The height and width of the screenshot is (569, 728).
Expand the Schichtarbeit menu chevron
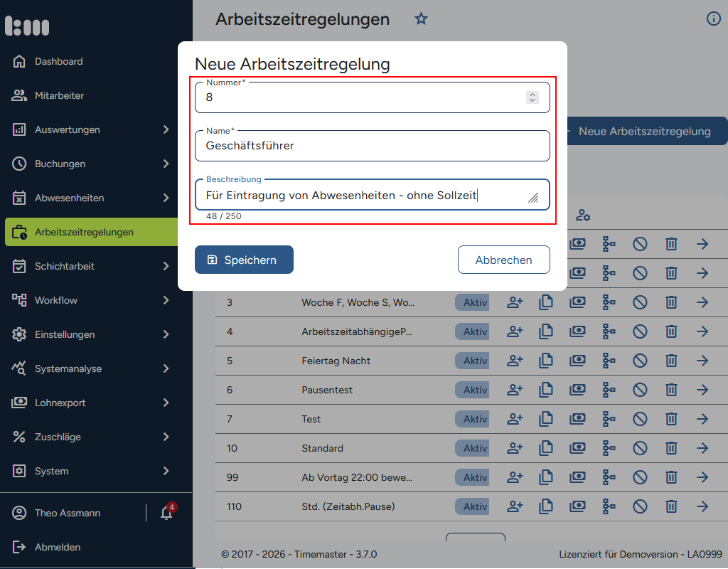click(x=166, y=266)
